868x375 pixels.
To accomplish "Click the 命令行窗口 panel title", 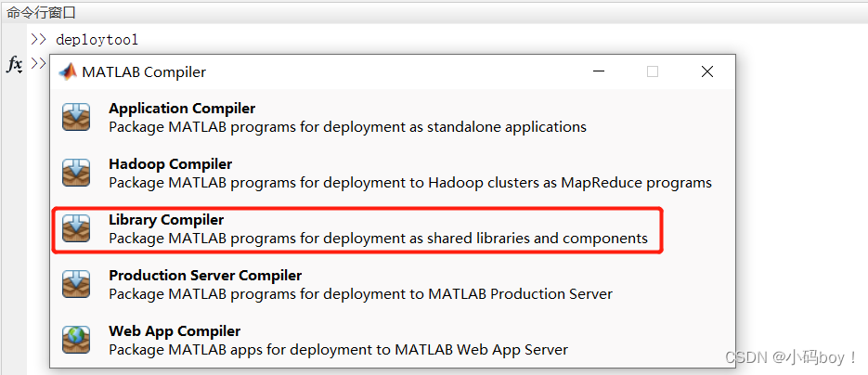I will click(41, 12).
